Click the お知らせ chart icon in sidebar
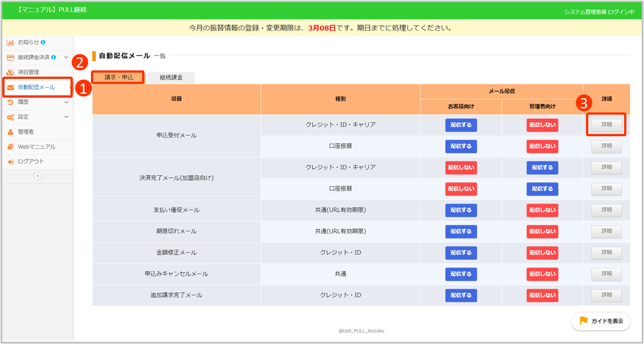 tap(10, 43)
